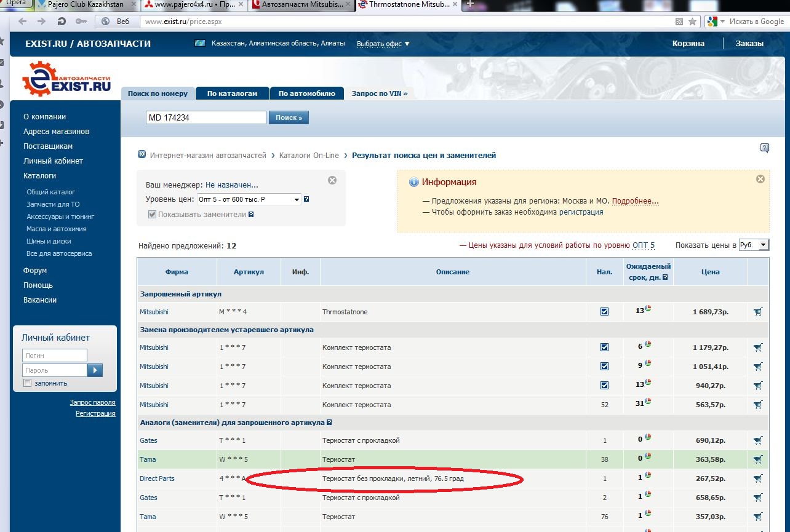This screenshot has width=790, height=532.
Task: Click the Opera reload page icon
Action: point(61,22)
